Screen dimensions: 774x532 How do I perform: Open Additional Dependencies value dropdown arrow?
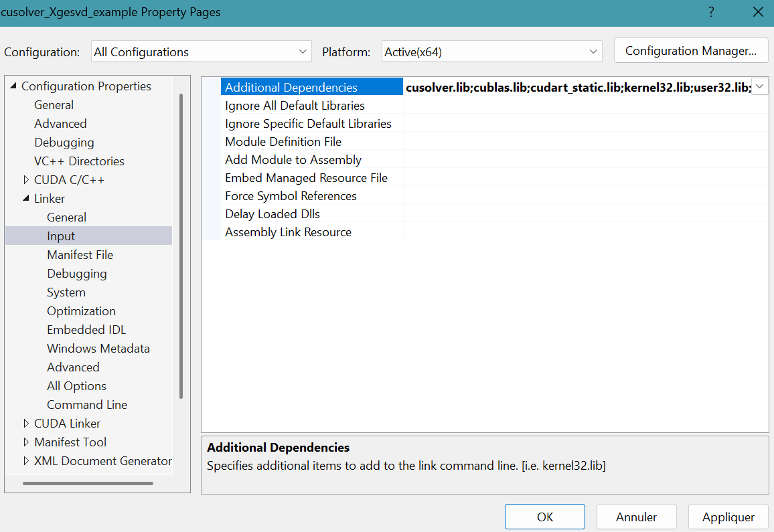tap(759, 87)
